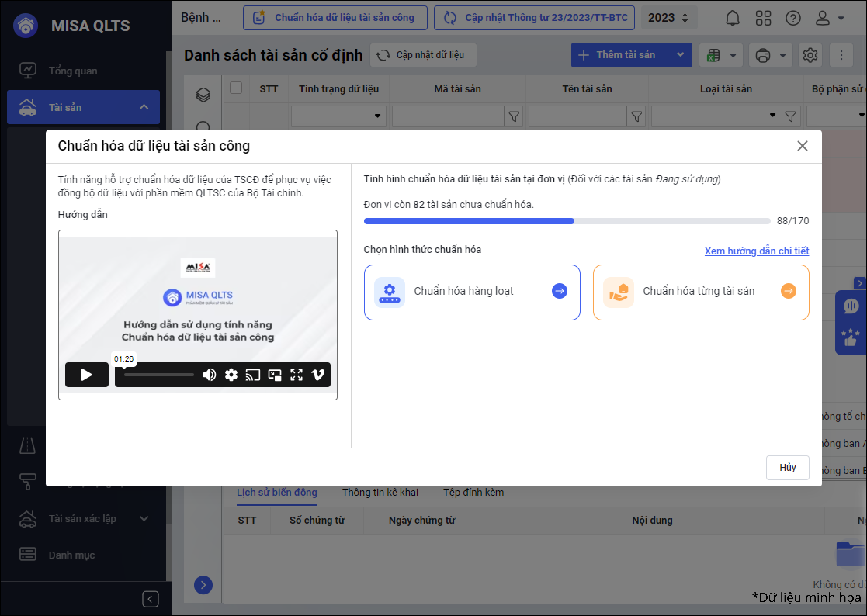Viewport: 867px width, 616px height.
Task: Choose Chuẩn hóa hàng loạt option
Action: click(472, 292)
